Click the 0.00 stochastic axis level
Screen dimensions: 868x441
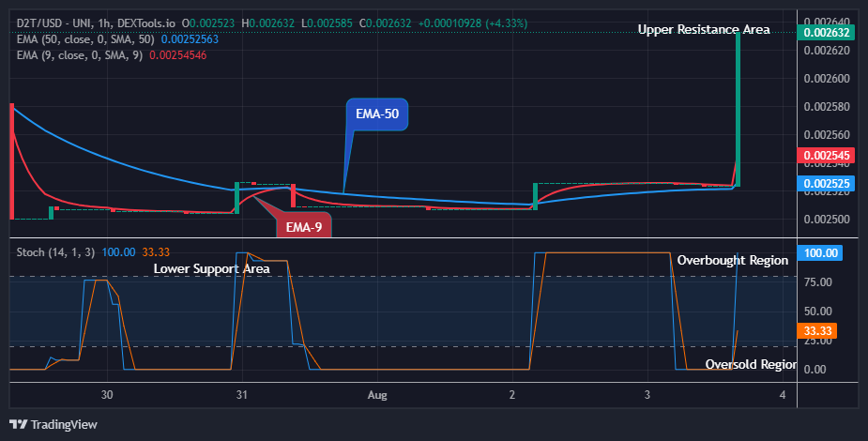click(815, 369)
